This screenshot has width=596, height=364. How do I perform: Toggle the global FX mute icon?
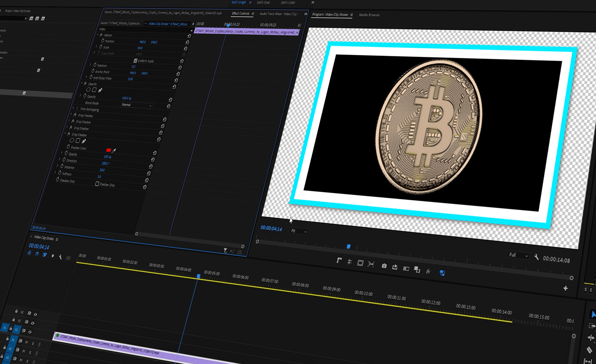[x=428, y=271]
